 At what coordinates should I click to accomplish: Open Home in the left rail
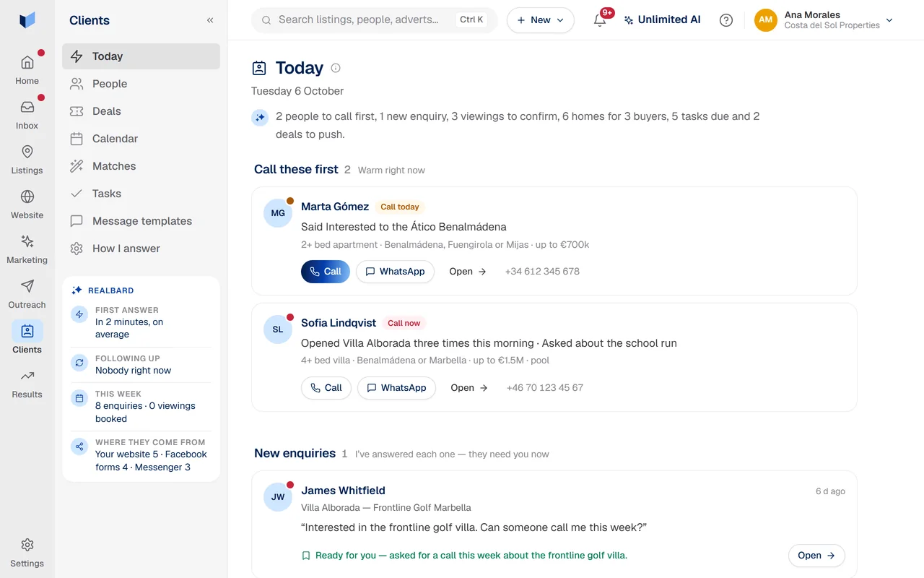(x=27, y=69)
